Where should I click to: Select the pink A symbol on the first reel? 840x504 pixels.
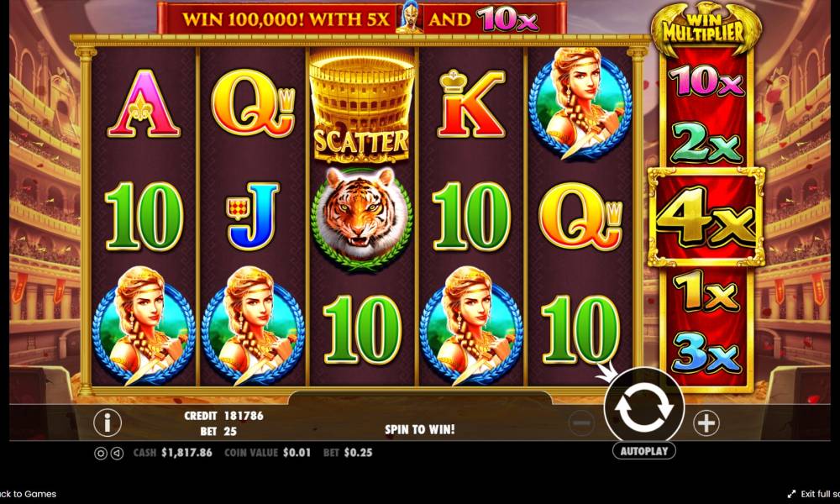pos(144,103)
